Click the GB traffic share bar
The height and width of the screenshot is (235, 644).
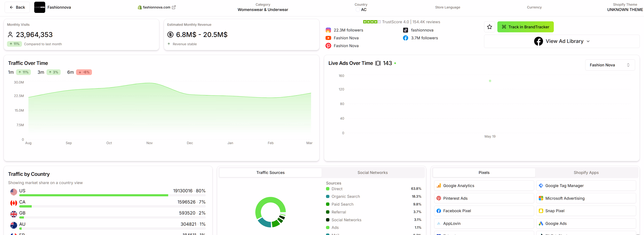point(112,217)
